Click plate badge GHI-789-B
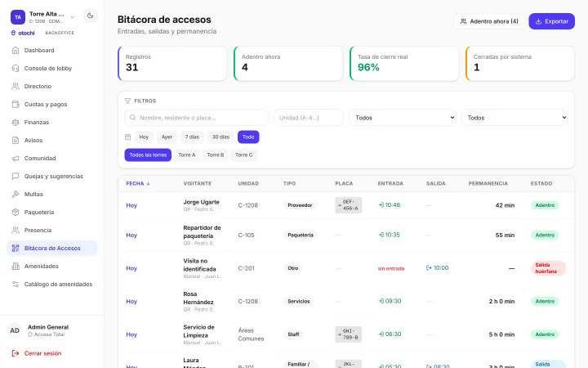The image size is (588, 368). tap(349, 334)
